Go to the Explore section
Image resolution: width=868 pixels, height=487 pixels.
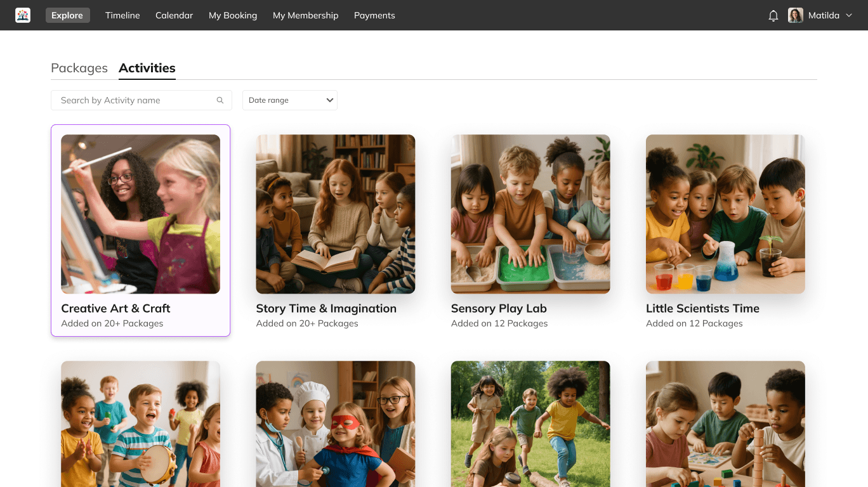pos(67,15)
